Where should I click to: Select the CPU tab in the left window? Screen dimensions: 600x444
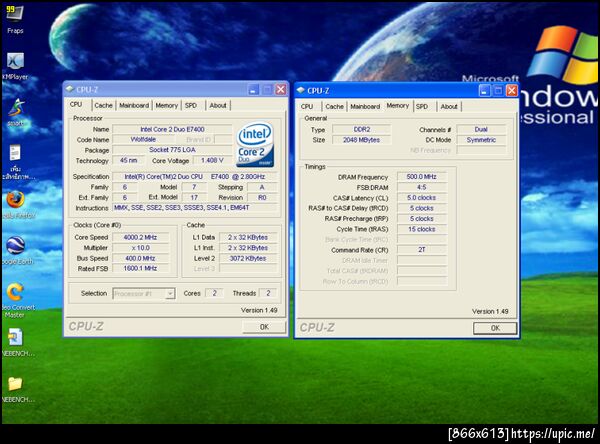76,104
